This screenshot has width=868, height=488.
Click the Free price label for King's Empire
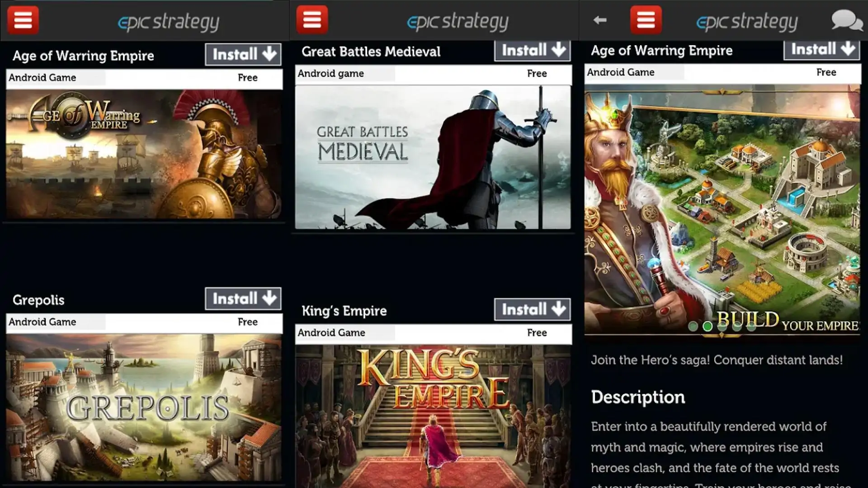537,333
